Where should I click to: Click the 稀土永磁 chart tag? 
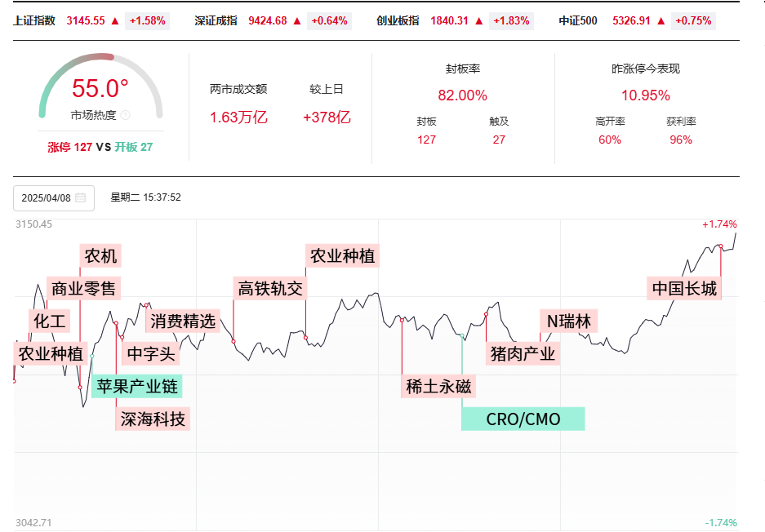pyautogui.click(x=438, y=386)
